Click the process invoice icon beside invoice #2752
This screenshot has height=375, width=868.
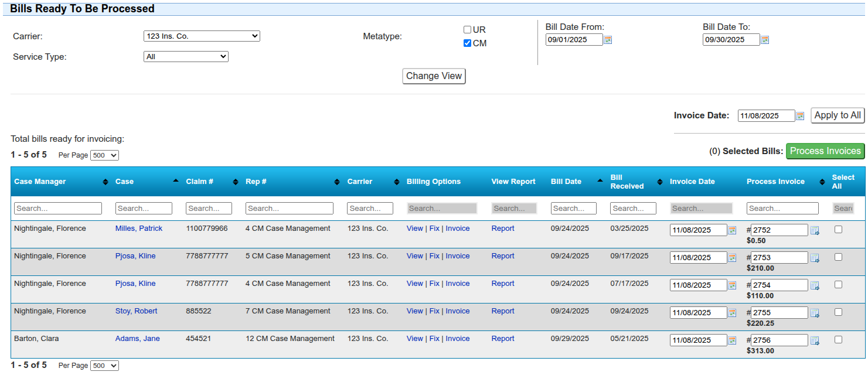[x=815, y=231]
